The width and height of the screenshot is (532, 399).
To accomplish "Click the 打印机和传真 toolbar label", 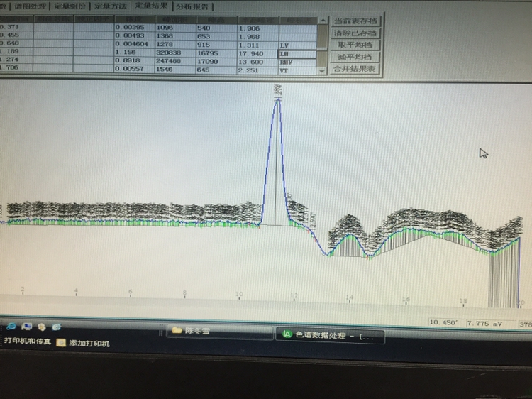I will pyautogui.click(x=28, y=341).
